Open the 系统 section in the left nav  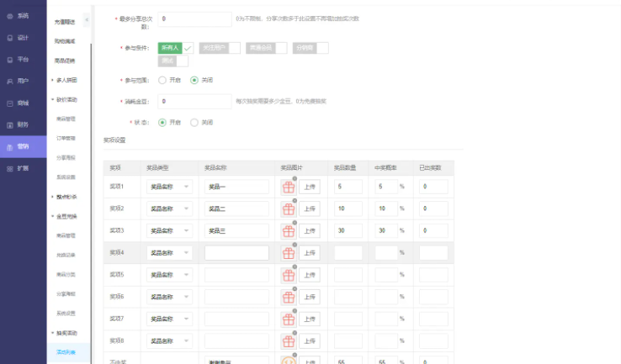[23, 16]
